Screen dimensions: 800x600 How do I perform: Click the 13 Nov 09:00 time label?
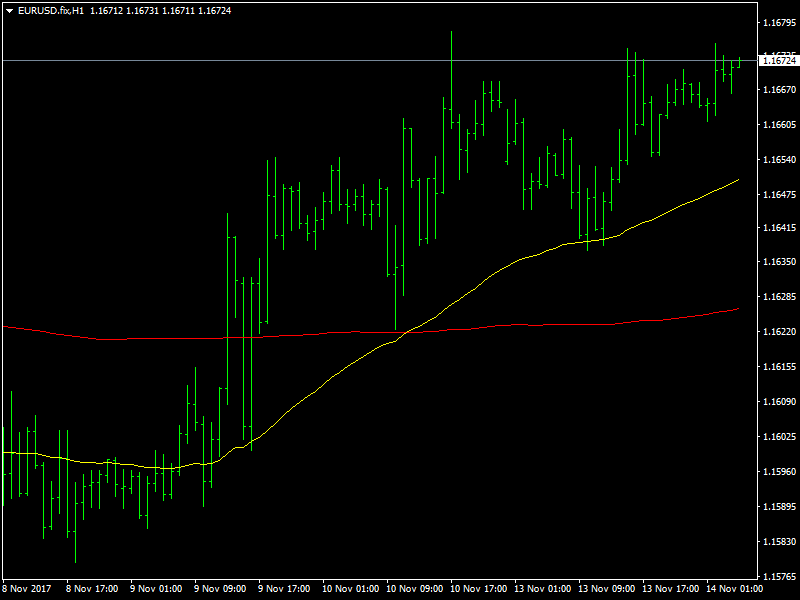(x=607, y=589)
